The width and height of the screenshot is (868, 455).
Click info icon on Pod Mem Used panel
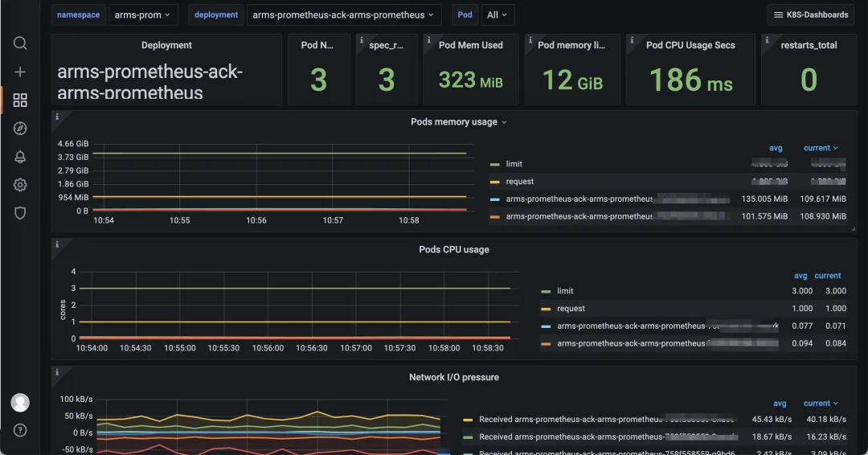click(x=429, y=40)
